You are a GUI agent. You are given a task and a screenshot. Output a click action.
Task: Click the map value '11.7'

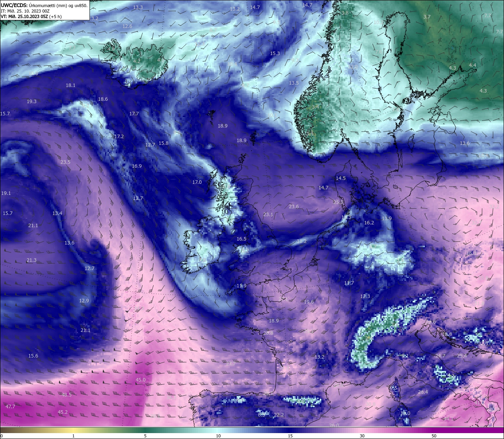[349, 283]
